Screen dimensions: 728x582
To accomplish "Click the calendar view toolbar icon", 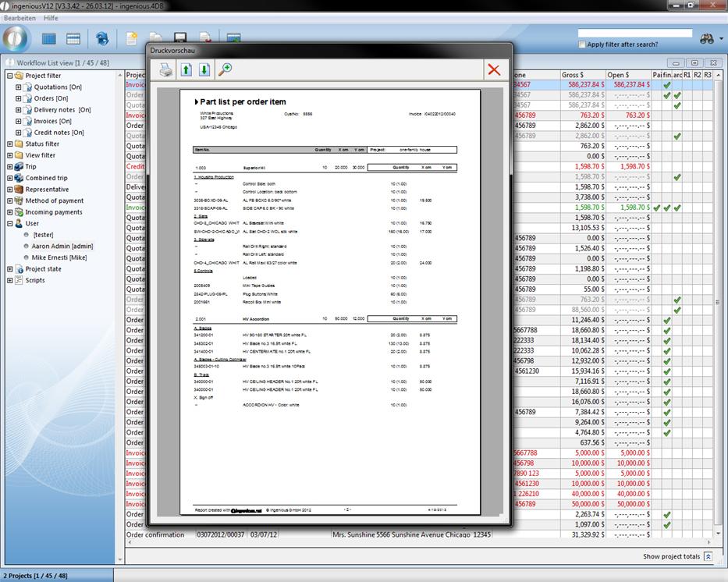I will (x=73, y=38).
